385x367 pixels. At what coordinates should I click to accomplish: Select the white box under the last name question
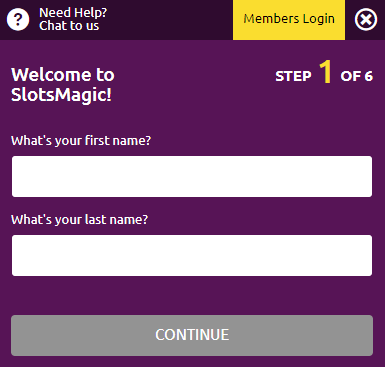pos(192,255)
